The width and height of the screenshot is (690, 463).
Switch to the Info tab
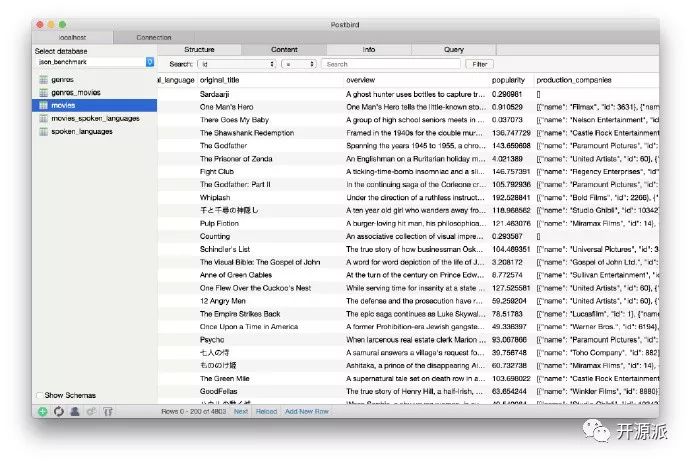[x=369, y=50]
